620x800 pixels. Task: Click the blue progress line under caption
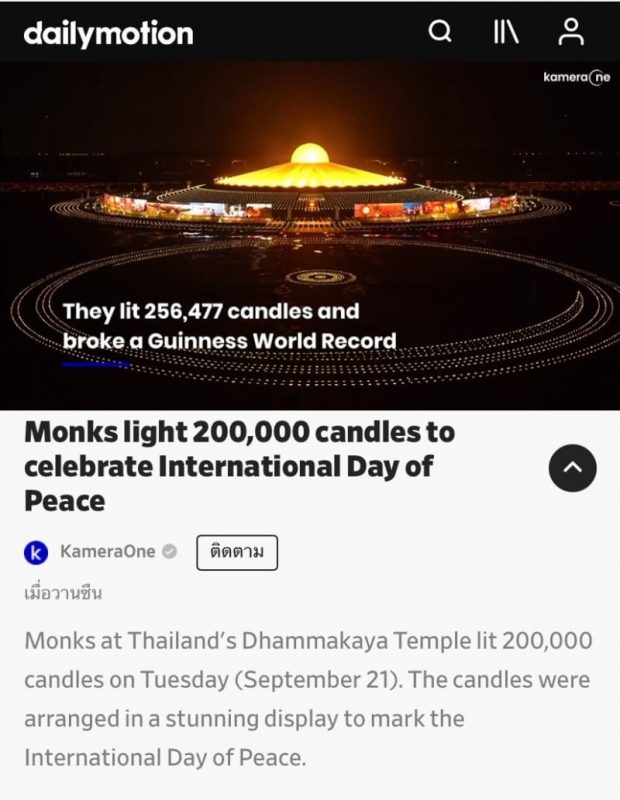point(96,364)
